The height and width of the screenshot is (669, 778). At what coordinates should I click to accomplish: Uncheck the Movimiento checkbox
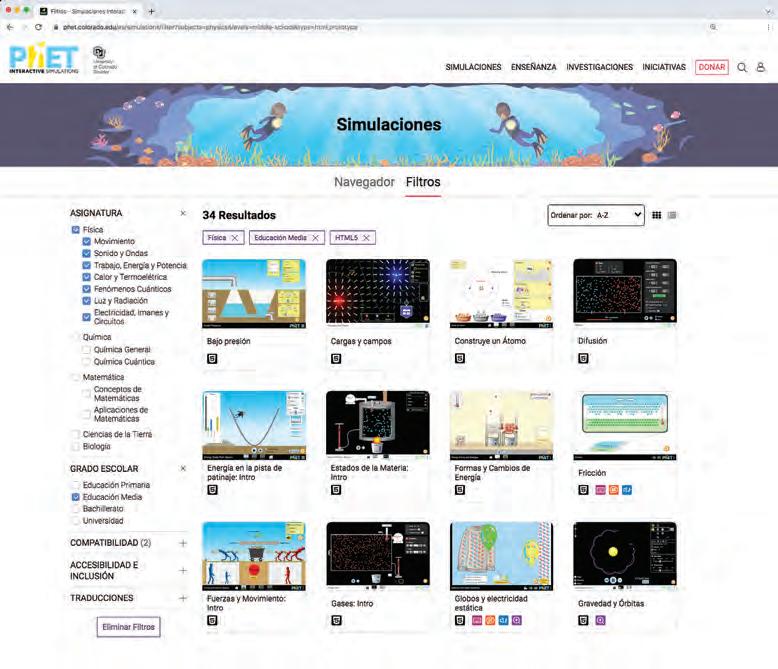(86, 241)
